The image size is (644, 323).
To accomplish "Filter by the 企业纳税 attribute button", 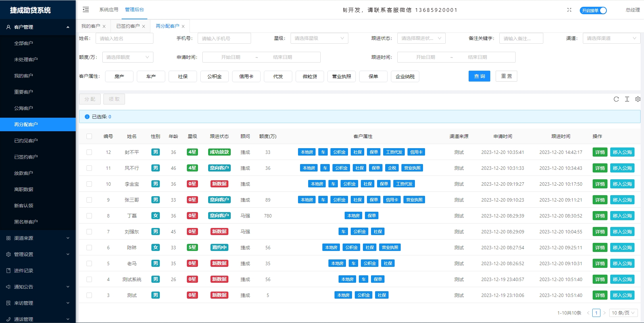I will [x=405, y=76].
